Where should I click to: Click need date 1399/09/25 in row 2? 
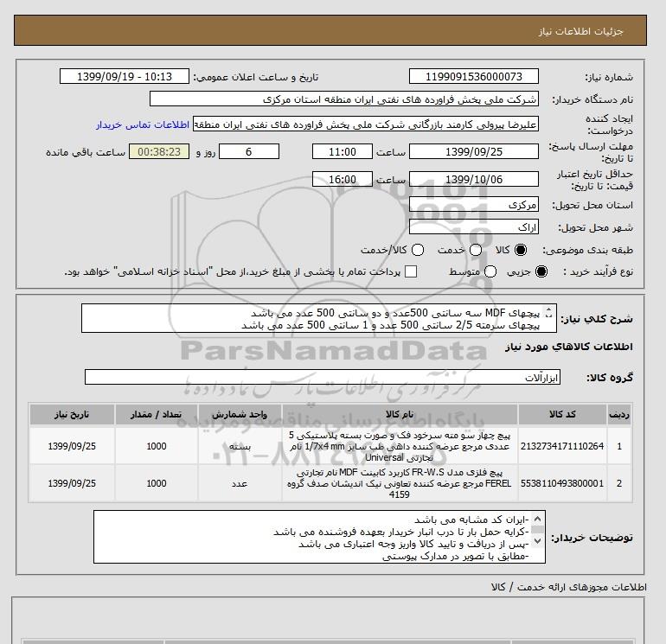[x=72, y=483]
